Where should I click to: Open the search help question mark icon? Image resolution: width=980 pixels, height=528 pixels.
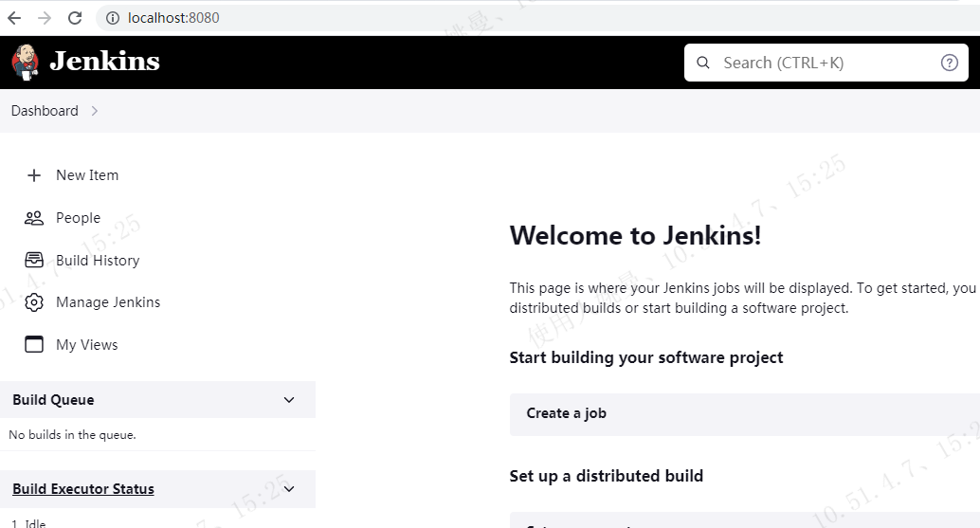pos(950,63)
